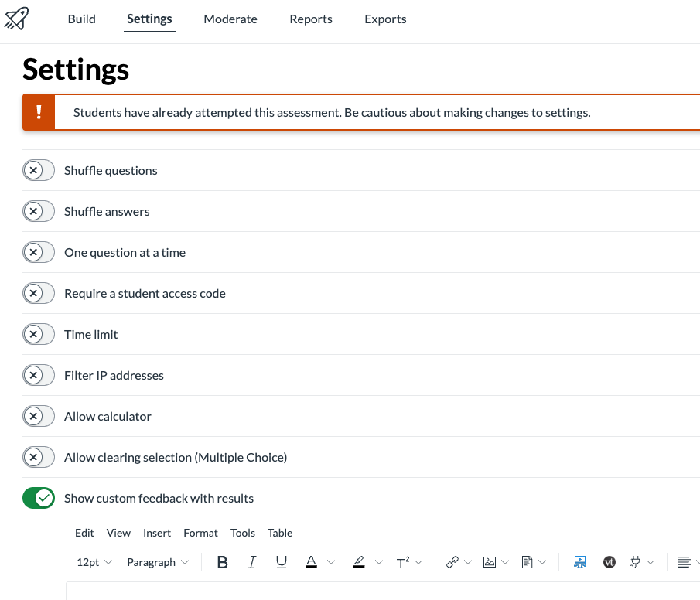This screenshot has height=600, width=700.
Task: Enable Require a student access code
Action: [x=39, y=293]
